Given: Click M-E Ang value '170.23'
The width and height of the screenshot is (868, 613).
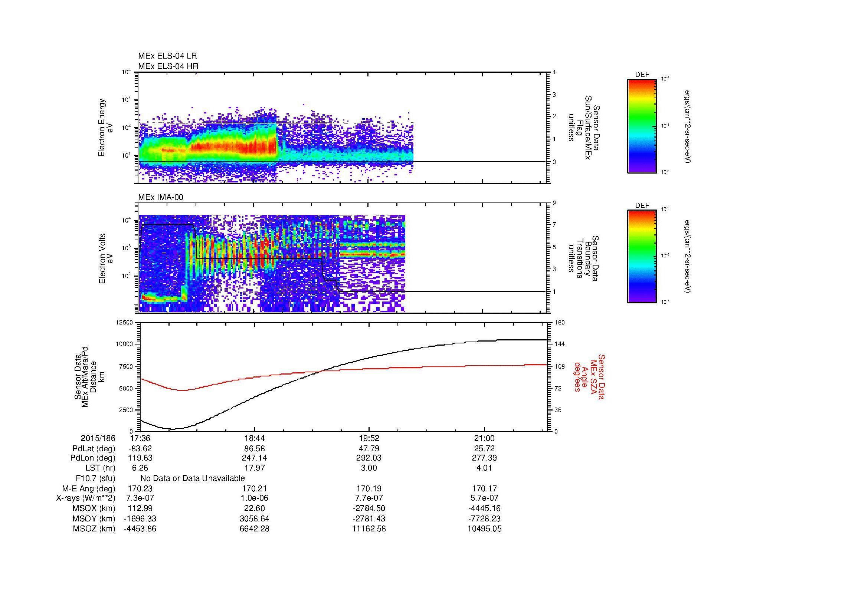Looking at the screenshot, I should [x=140, y=488].
